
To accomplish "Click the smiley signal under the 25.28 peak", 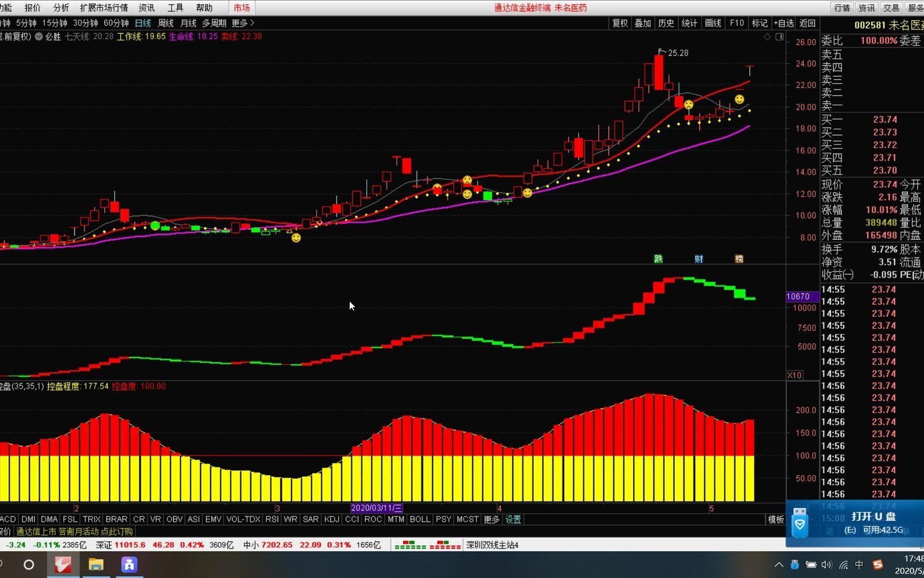I will tap(689, 104).
